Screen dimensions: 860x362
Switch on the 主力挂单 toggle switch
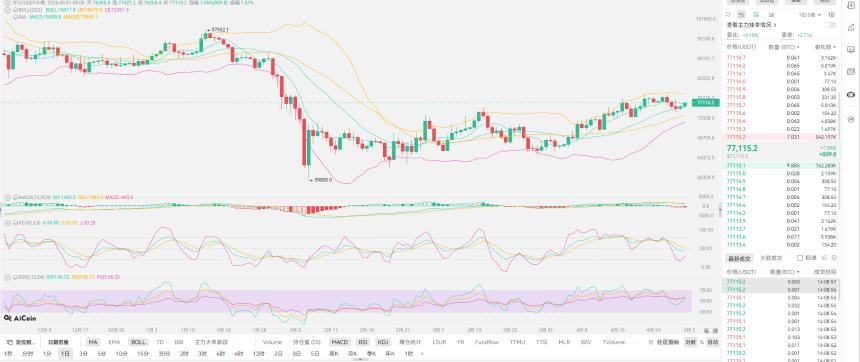pyautogui.click(x=831, y=25)
